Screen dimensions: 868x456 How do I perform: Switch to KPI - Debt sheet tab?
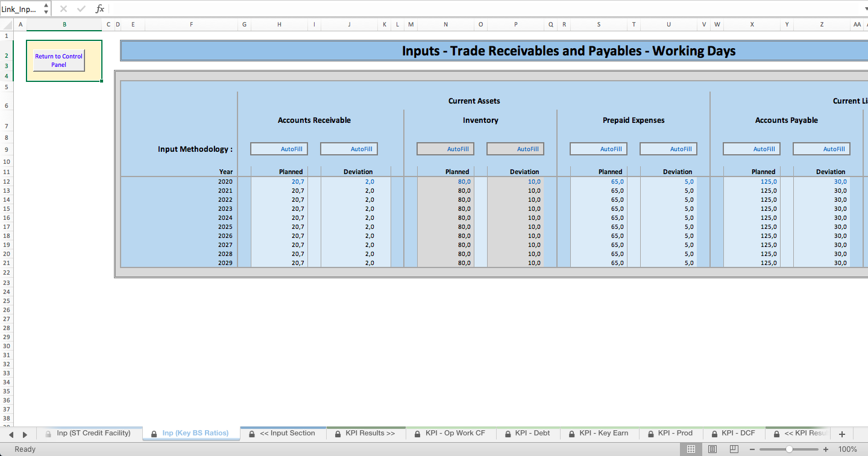tap(527, 433)
